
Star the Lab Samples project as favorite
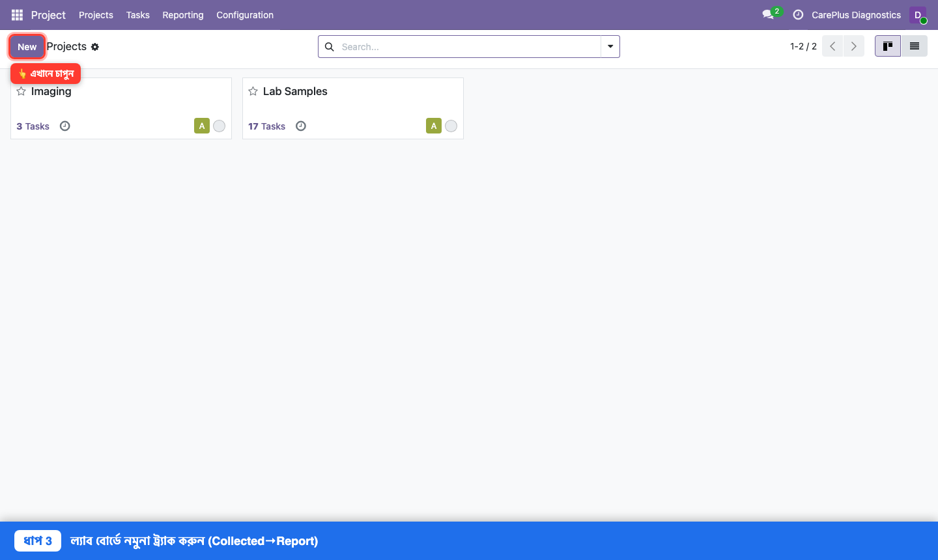253,91
